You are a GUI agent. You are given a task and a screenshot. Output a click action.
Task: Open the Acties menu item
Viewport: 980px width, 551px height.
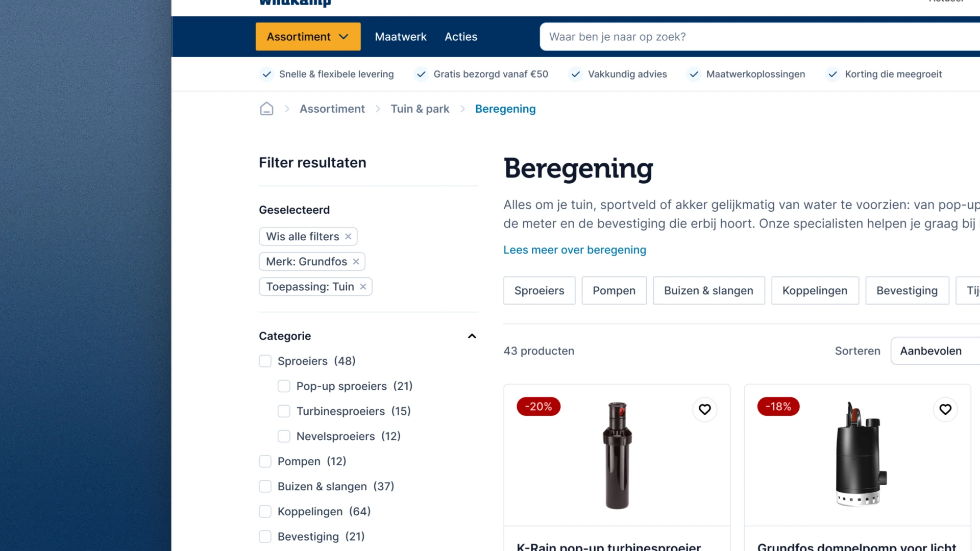click(x=461, y=37)
